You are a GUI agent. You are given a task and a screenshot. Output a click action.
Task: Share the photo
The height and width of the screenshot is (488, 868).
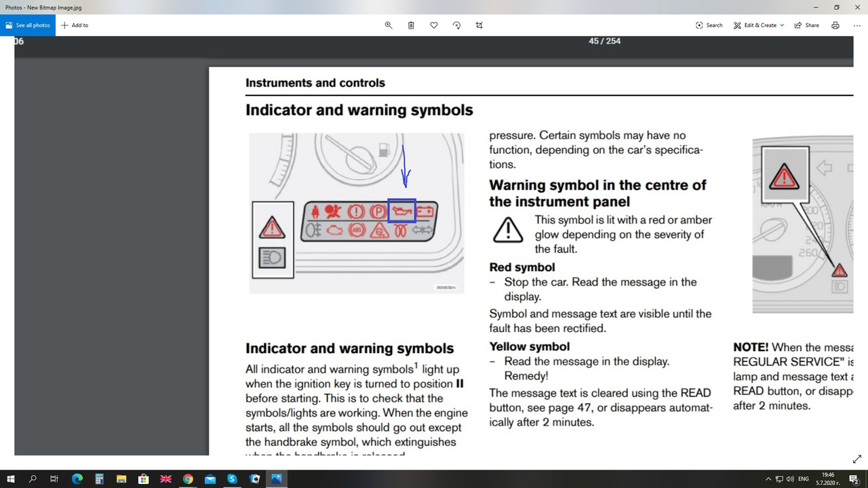(806, 25)
